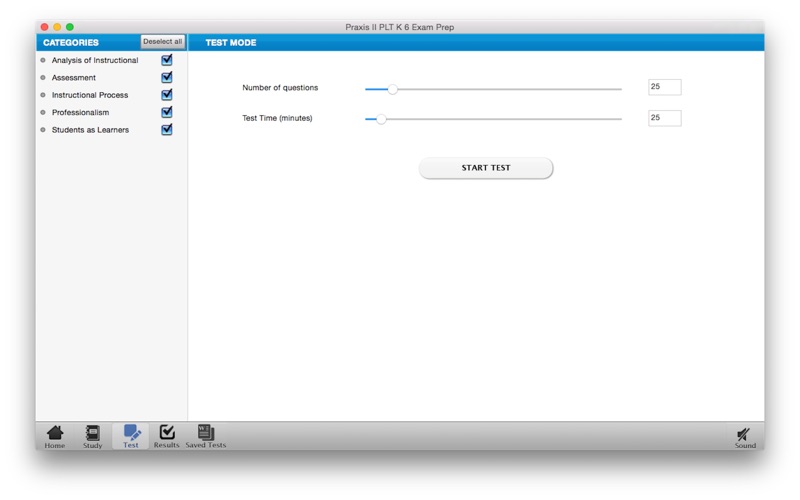Uncheck the Instructional Process checkbox
Screen dimensions: 800x500
167,95
